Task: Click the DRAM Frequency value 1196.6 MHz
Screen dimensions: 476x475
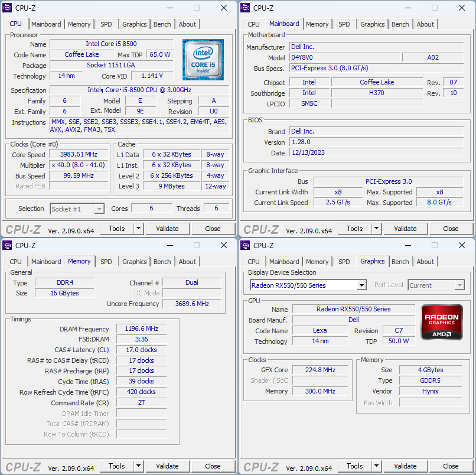Action: 142,328
